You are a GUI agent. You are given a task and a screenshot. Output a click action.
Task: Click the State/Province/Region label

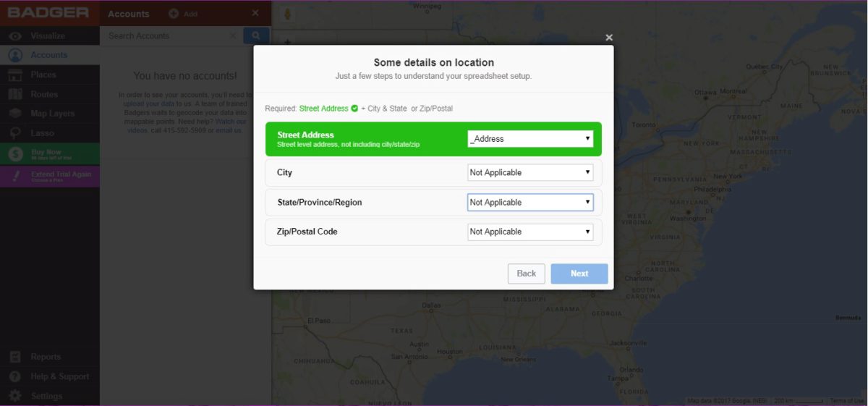click(x=319, y=203)
